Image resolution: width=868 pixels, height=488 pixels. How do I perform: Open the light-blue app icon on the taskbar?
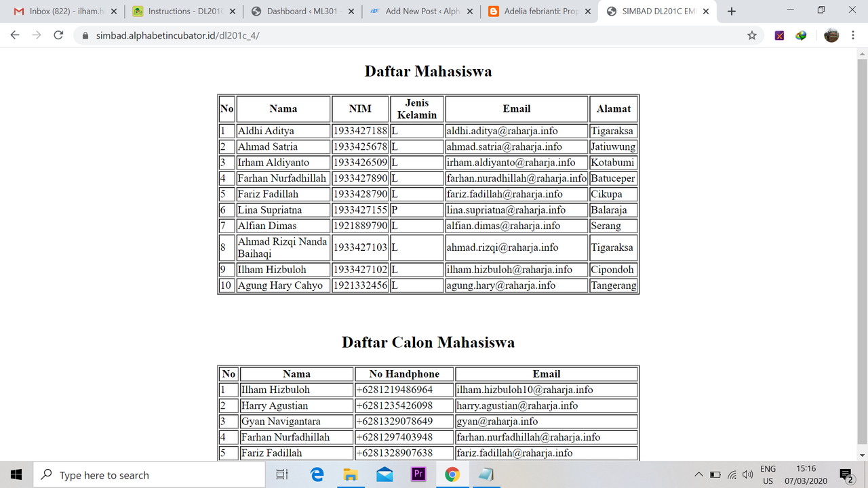[x=486, y=474]
